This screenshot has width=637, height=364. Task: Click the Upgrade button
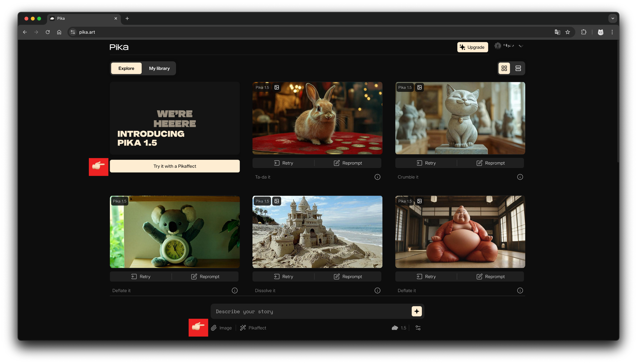coord(472,47)
